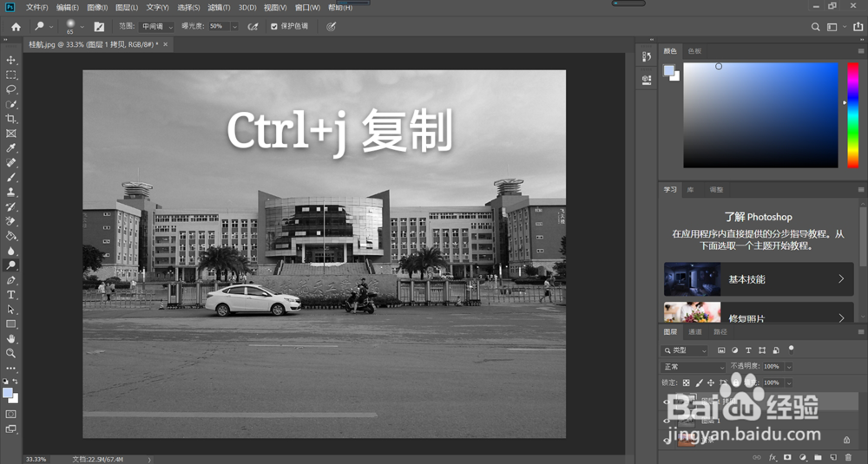The height and width of the screenshot is (464, 868).
Task: Toggle the Protect Tones checkbox
Action: tap(274, 26)
